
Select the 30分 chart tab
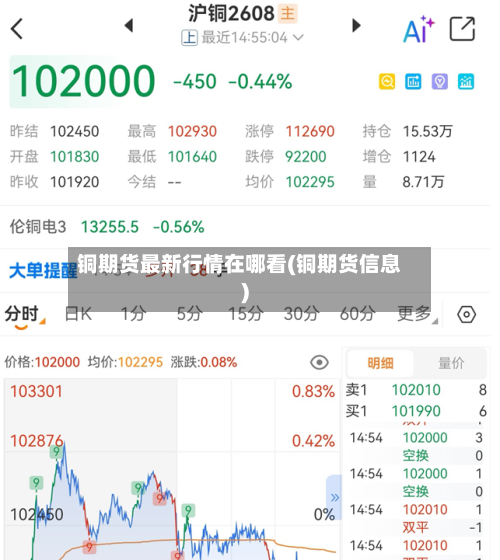tap(302, 314)
